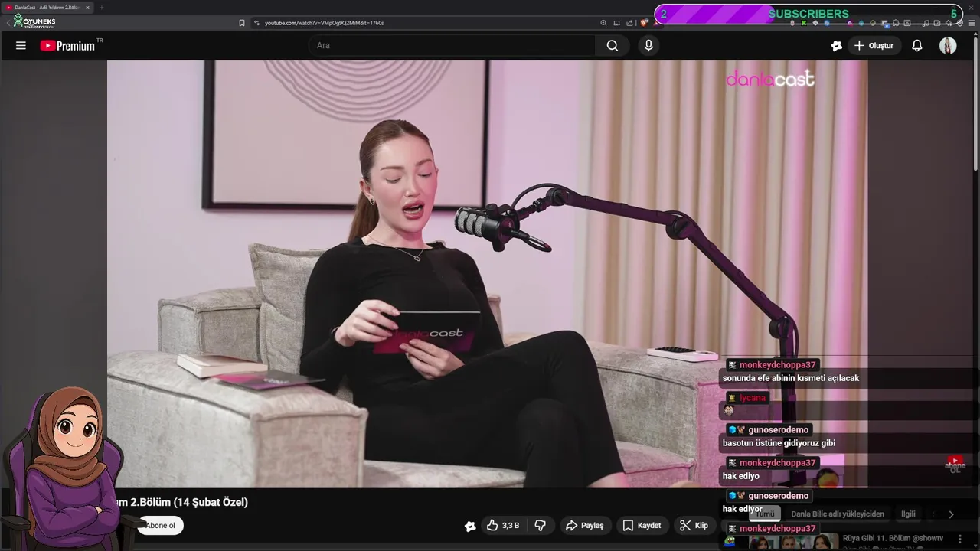This screenshot has height=551, width=980.
Task: Open the browser zoom magnifier icon
Action: (x=603, y=23)
